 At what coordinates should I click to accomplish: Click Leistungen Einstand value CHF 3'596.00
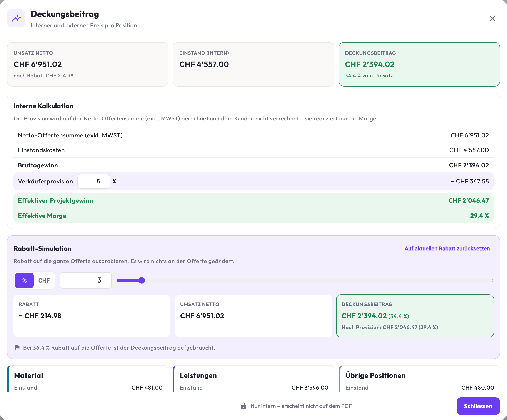pos(310,387)
